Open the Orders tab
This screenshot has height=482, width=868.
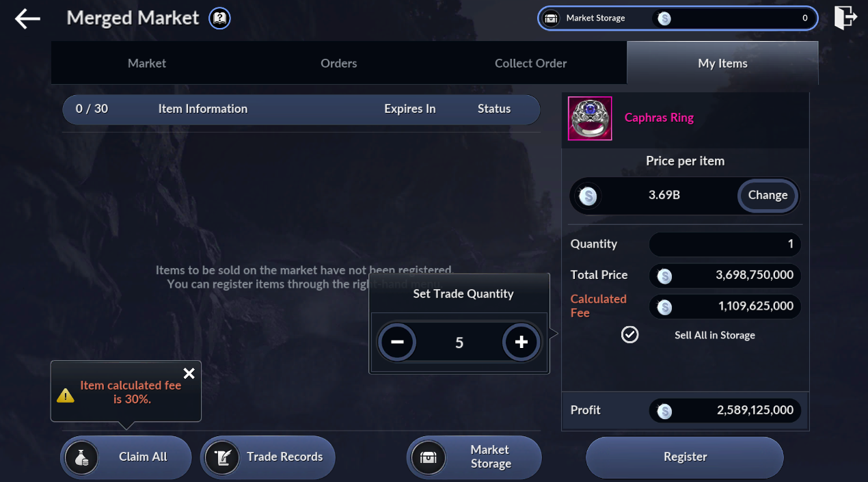339,63
